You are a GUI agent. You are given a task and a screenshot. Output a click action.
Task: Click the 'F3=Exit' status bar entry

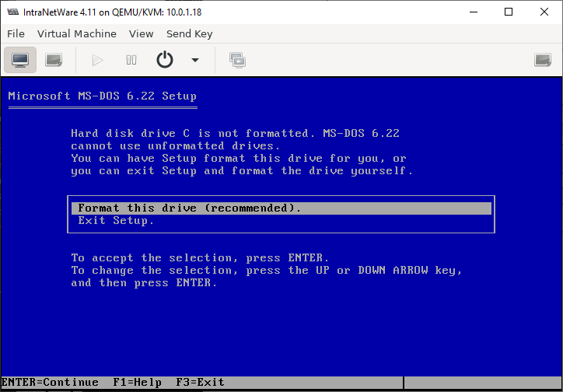coord(200,383)
